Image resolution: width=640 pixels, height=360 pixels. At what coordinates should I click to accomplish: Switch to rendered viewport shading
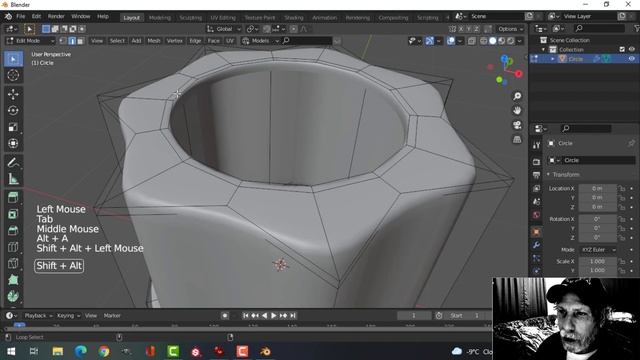pos(511,41)
